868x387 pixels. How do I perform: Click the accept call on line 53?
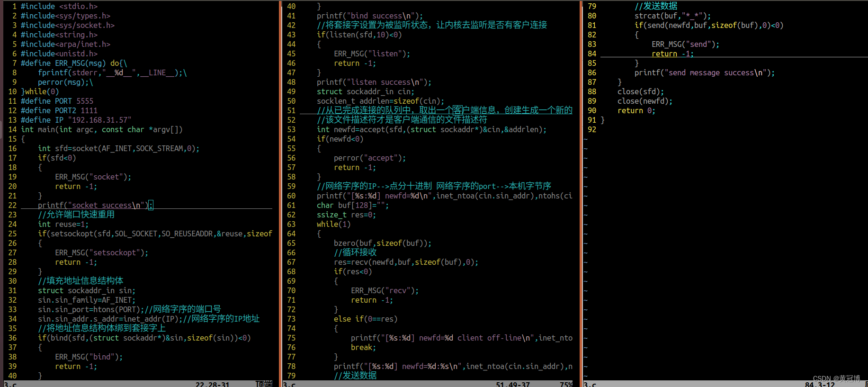pos(432,129)
